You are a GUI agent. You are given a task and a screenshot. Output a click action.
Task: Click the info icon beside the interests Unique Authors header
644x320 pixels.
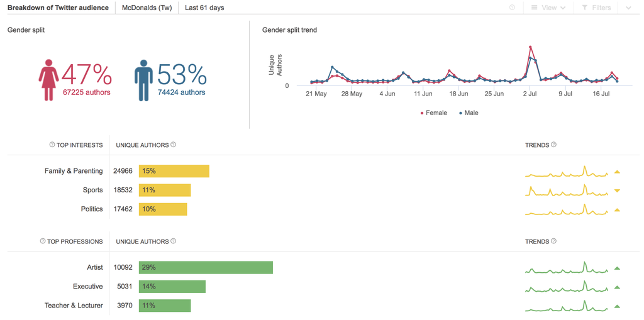pyautogui.click(x=174, y=145)
